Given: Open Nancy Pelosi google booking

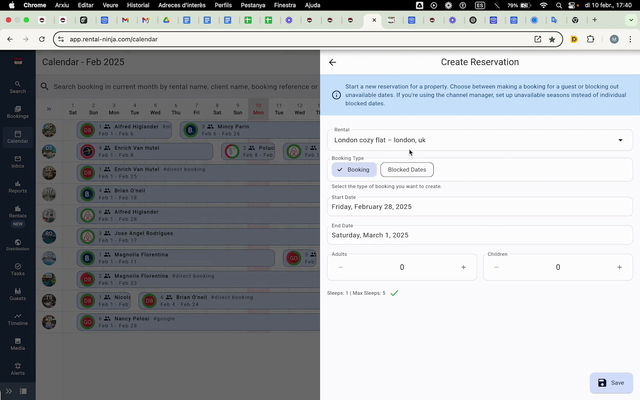Looking at the screenshot, I should tap(198, 322).
